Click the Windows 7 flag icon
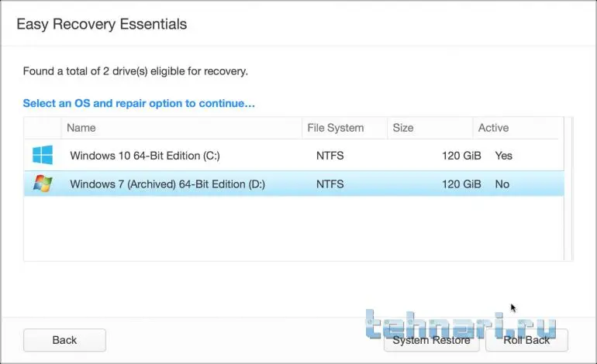This screenshot has width=597, height=364. pos(42,184)
